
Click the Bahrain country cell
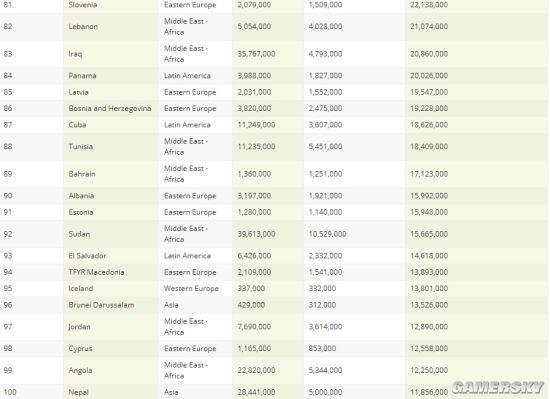pyautogui.click(x=82, y=174)
